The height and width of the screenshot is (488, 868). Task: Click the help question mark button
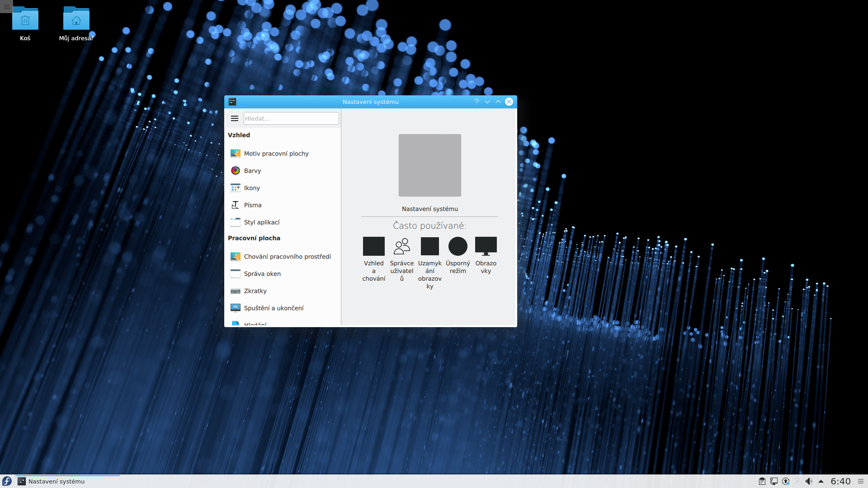pyautogui.click(x=476, y=102)
